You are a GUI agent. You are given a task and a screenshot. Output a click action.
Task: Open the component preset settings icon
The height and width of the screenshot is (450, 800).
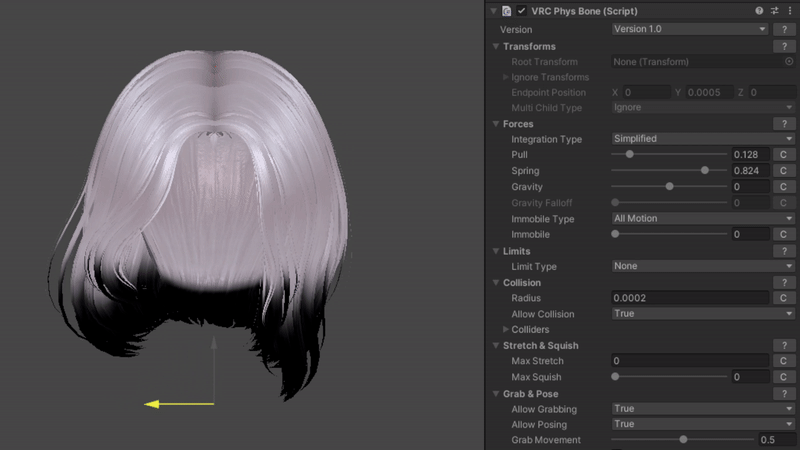coord(775,11)
